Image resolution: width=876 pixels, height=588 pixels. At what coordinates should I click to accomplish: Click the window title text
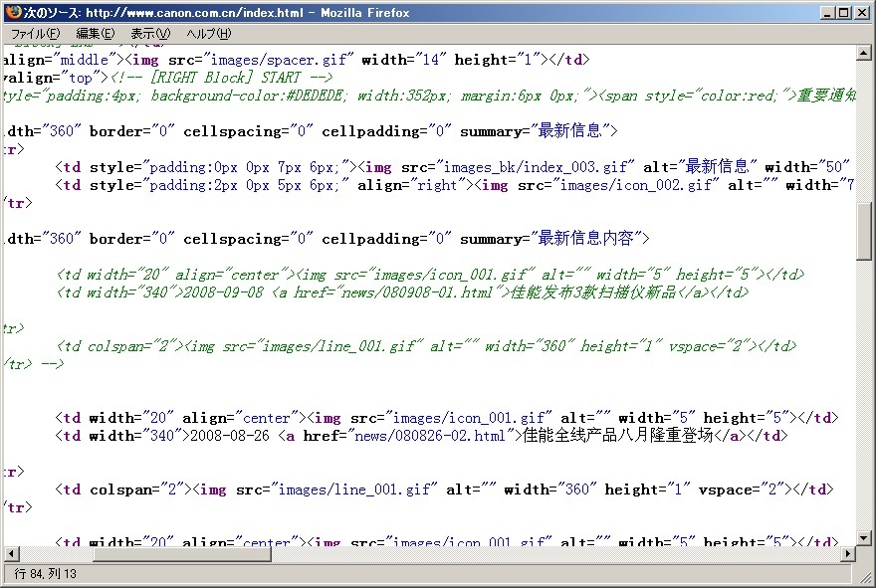[217, 12]
